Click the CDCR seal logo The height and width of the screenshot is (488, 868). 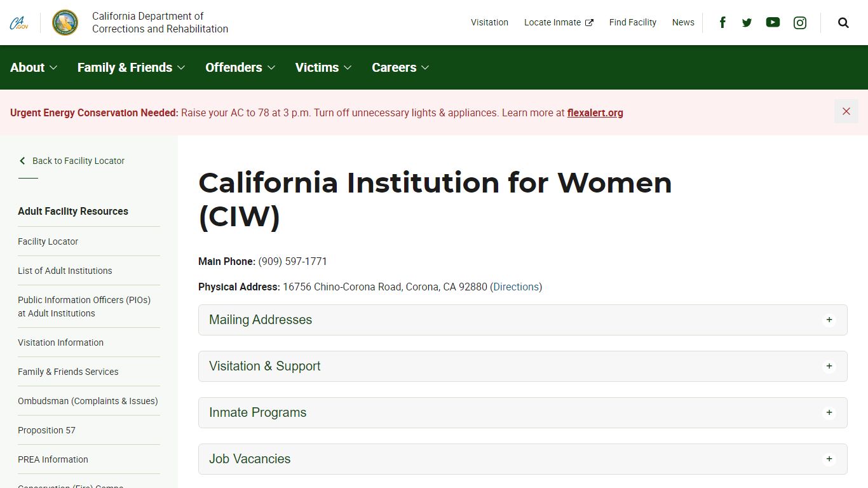coord(65,22)
